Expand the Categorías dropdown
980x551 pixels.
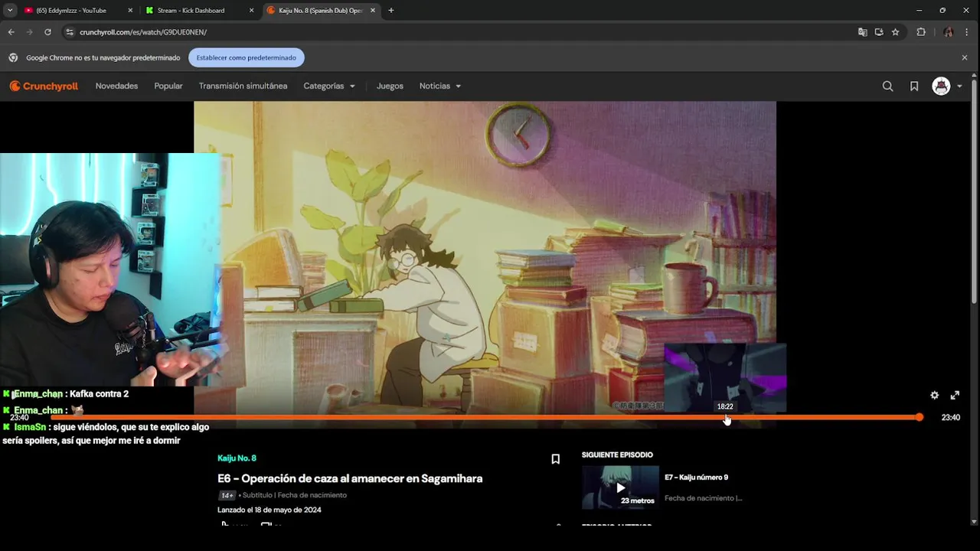coord(329,86)
